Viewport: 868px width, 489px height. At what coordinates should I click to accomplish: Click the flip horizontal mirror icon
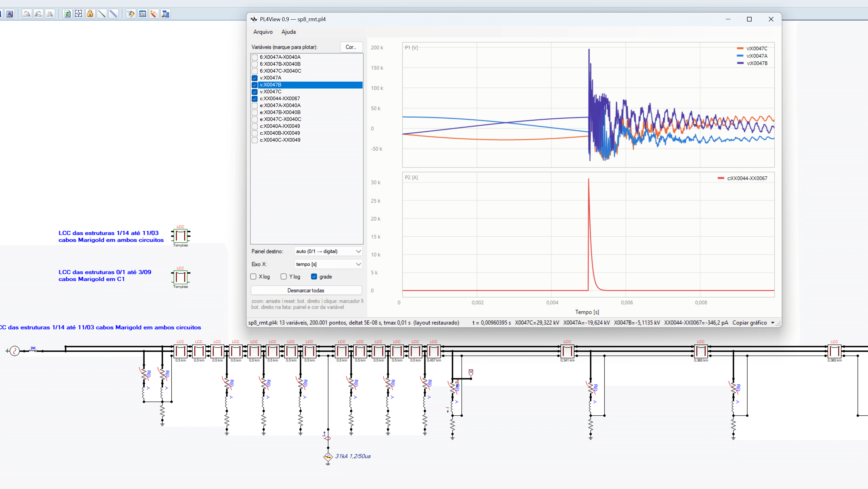(x=50, y=14)
